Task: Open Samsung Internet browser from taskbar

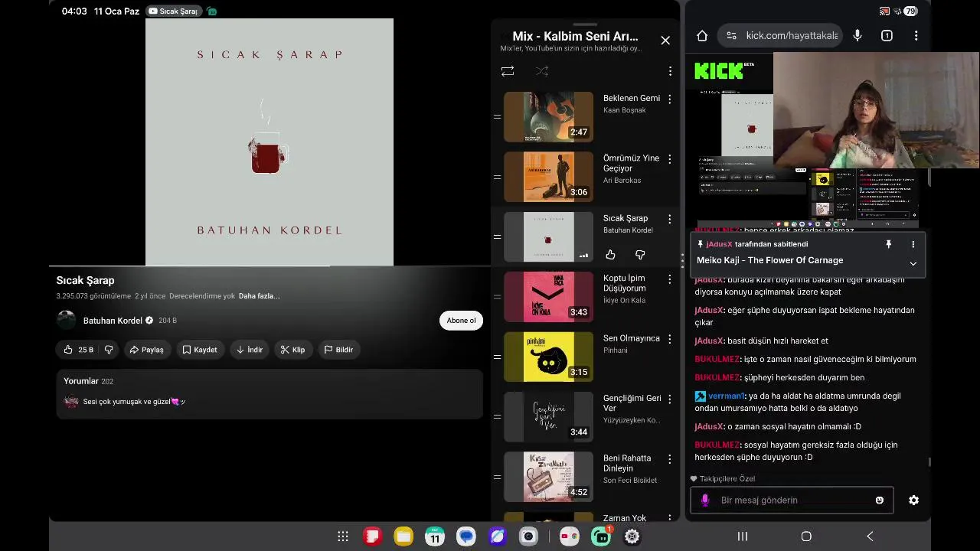Action: click(498, 536)
